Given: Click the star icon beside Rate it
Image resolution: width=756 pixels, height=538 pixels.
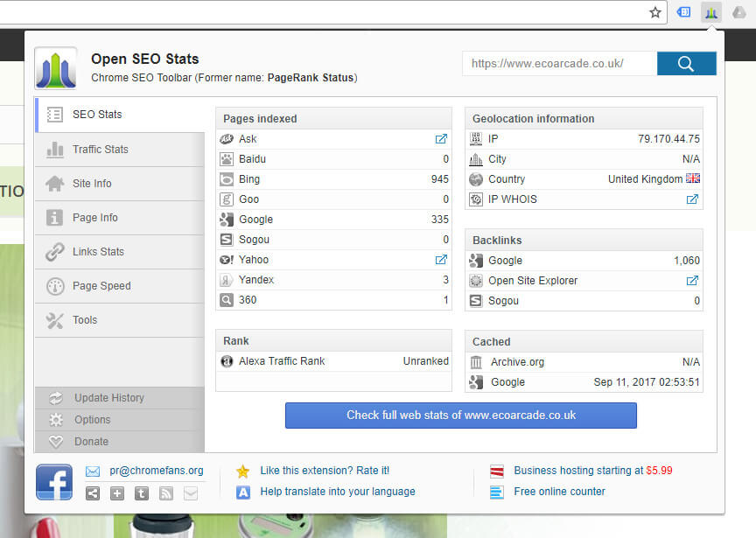Looking at the screenshot, I should click(243, 471).
